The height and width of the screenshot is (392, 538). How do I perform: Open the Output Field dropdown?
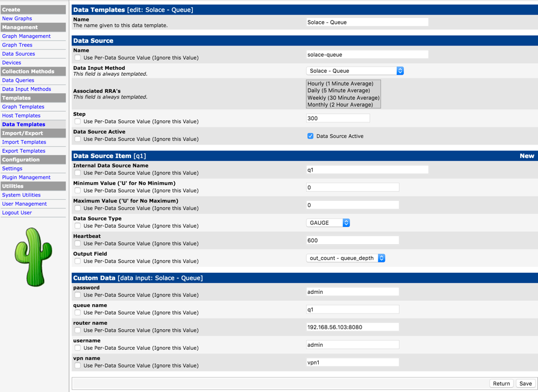pos(345,258)
